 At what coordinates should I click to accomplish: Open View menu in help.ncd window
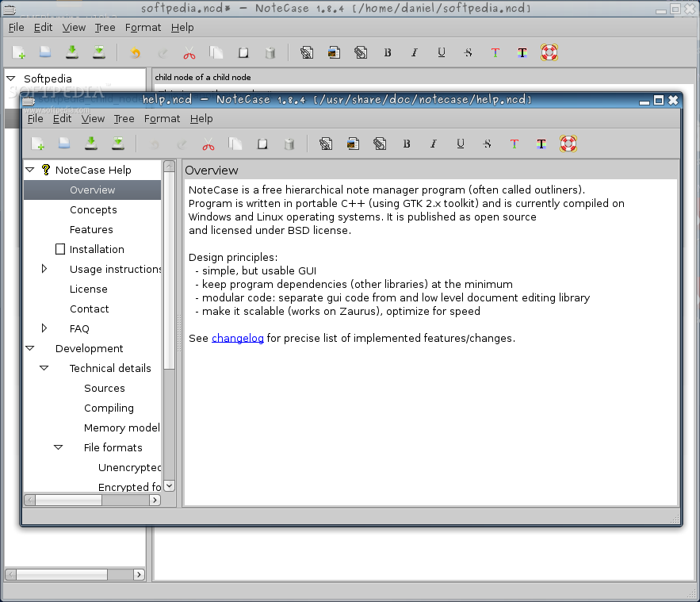tap(93, 119)
